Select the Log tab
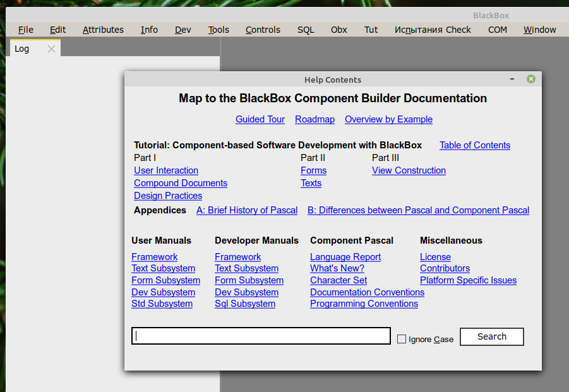Viewport: 569px width, 392px height. click(x=22, y=49)
